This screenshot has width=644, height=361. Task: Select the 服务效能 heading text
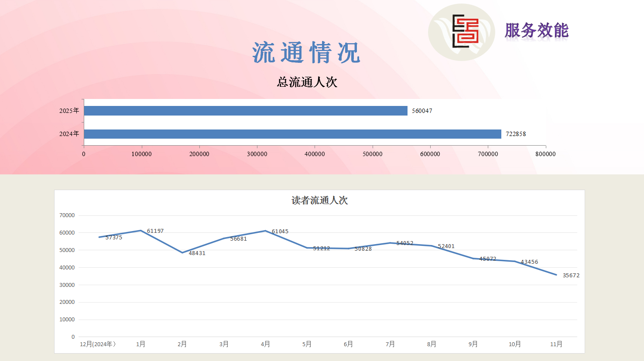pyautogui.click(x=536, y=31)
